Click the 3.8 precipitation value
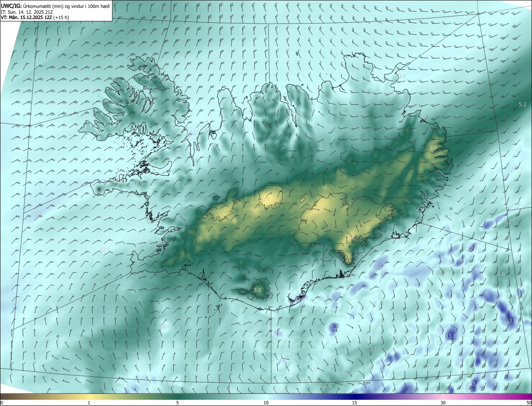 click(257, 291)
